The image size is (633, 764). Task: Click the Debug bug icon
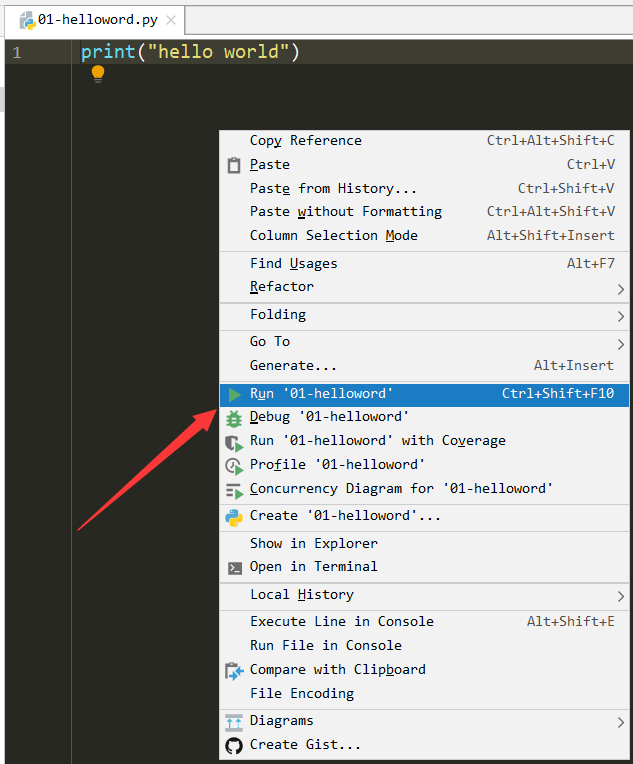pyautogui.click(x=234, y=418)
